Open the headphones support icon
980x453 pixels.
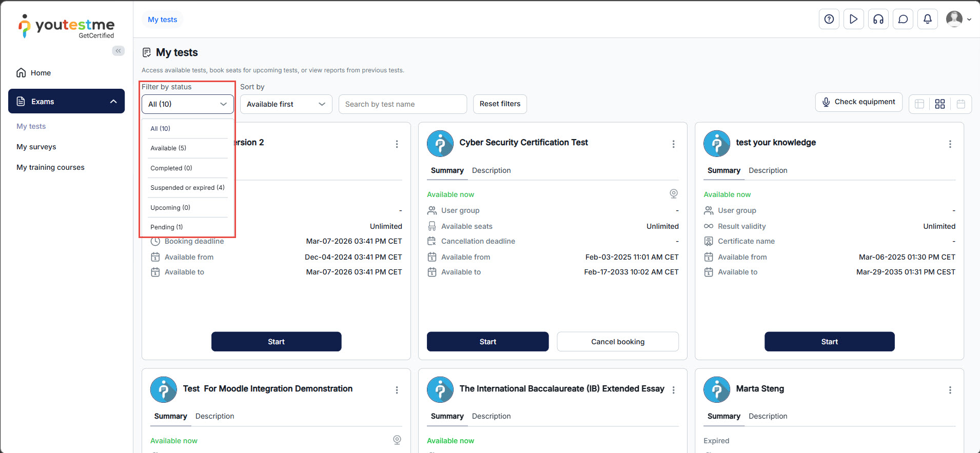[x=878, y=19]
